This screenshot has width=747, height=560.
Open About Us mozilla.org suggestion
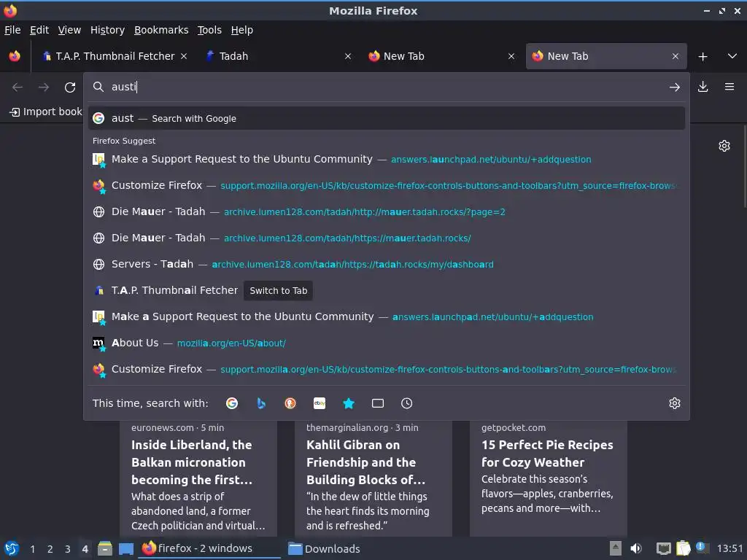pos(387,343)
